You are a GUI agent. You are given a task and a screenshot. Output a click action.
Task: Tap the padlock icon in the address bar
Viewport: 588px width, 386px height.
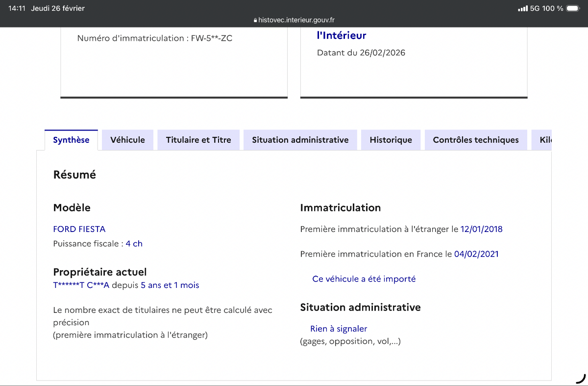click(x=255, y=21)
